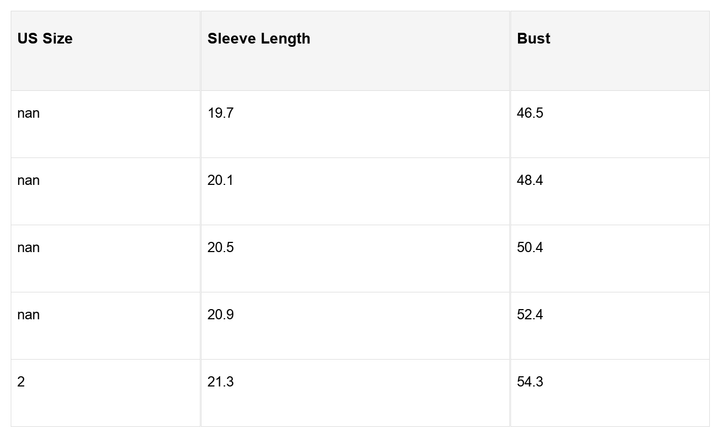Click the sleeve length cell 20.5
This screenshot has width=720, height=437.
[220, 248]
